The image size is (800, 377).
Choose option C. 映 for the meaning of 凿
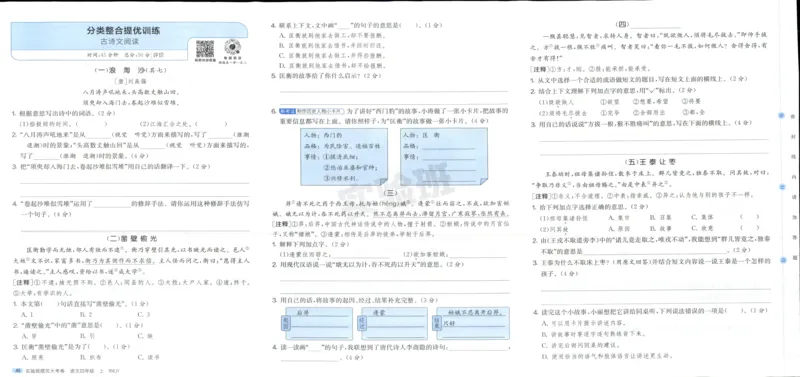[145, 336]
